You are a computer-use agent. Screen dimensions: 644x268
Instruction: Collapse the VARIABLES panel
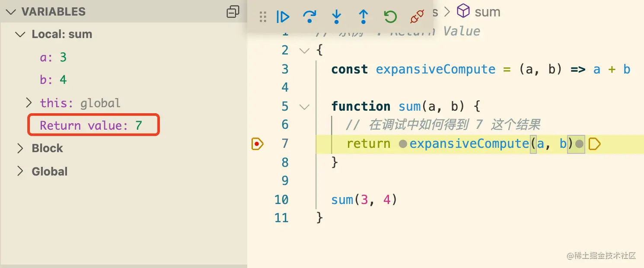[x=10, y=12]
